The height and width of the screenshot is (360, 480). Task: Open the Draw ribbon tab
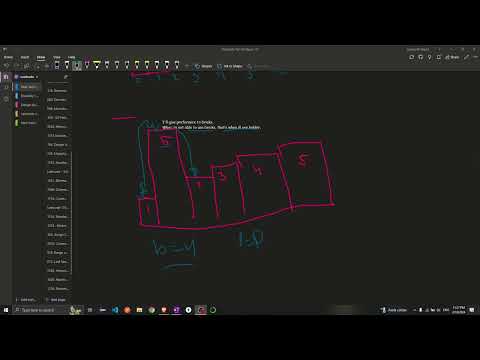tap(41, 57)
